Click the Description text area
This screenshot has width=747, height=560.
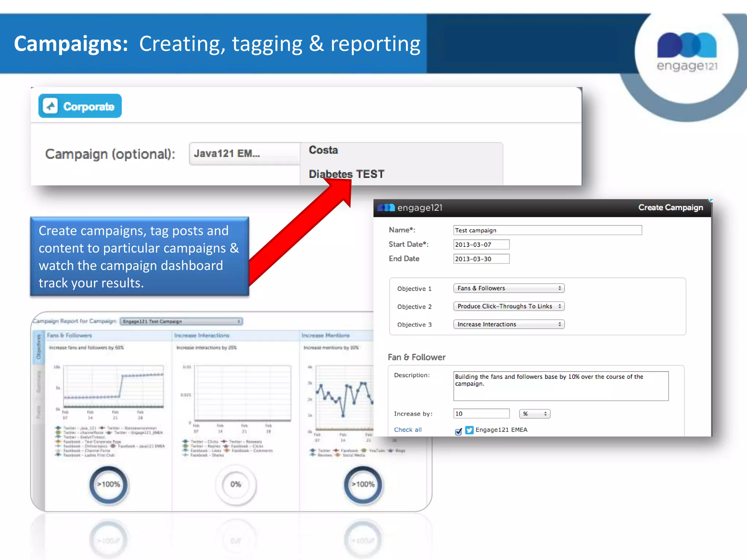(x=561, y=386)
